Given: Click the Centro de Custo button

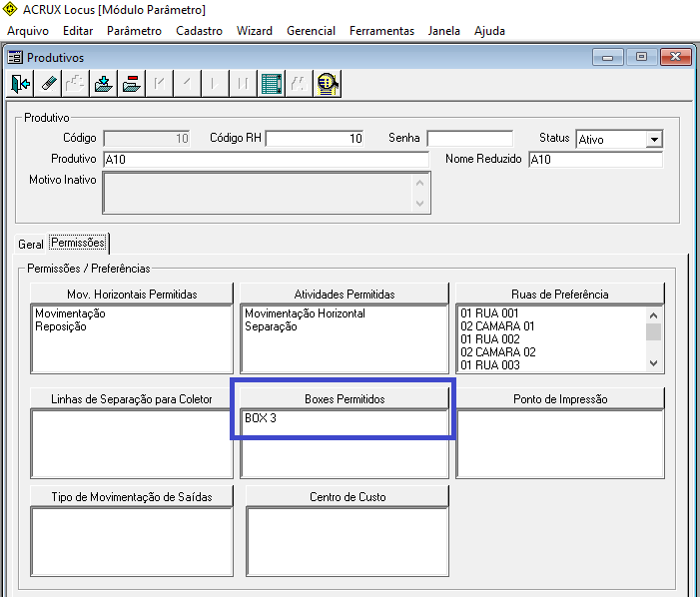Looking at the screenshot, I should pos(348,496).
